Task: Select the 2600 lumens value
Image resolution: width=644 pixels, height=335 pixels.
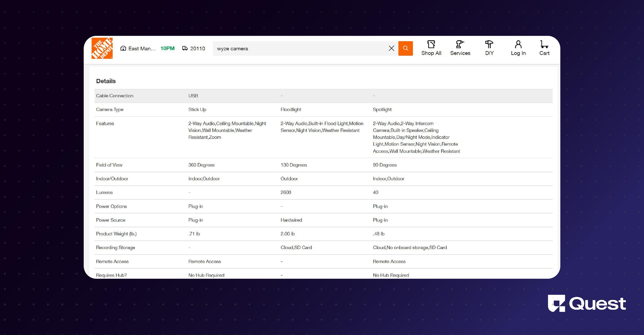Action: click(286, 192)
